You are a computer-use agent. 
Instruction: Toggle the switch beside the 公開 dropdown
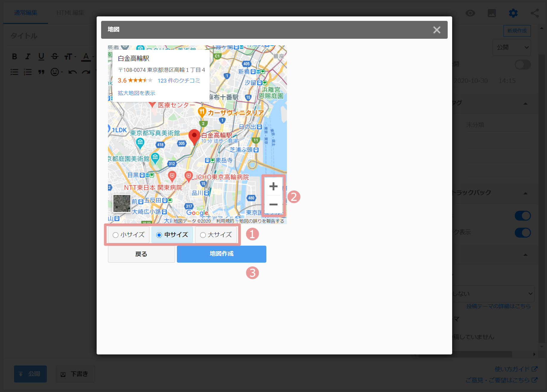[x=523, y=64]
